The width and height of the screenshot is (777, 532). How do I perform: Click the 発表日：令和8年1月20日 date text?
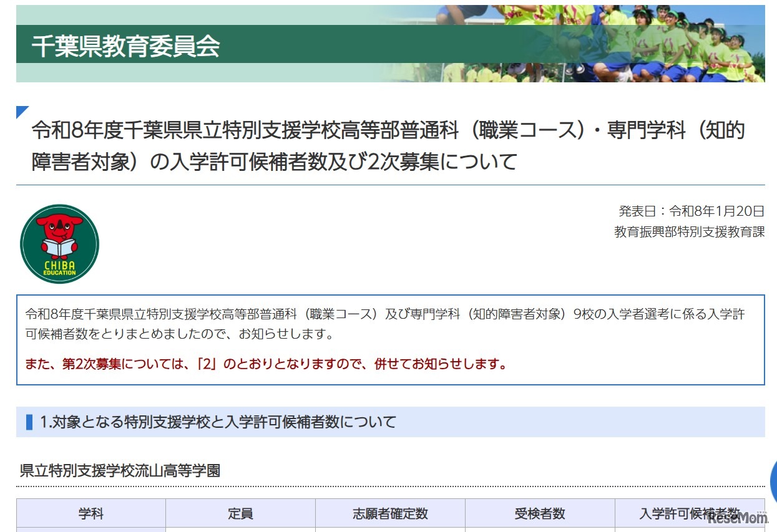(688, 211)
